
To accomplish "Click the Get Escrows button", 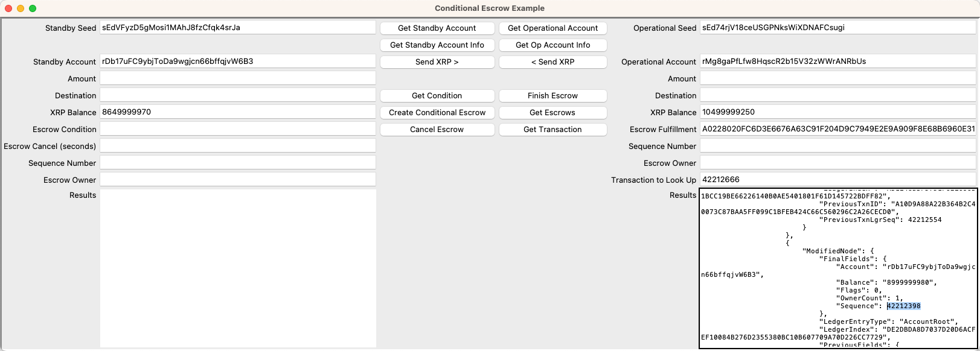I will (552, 112).
